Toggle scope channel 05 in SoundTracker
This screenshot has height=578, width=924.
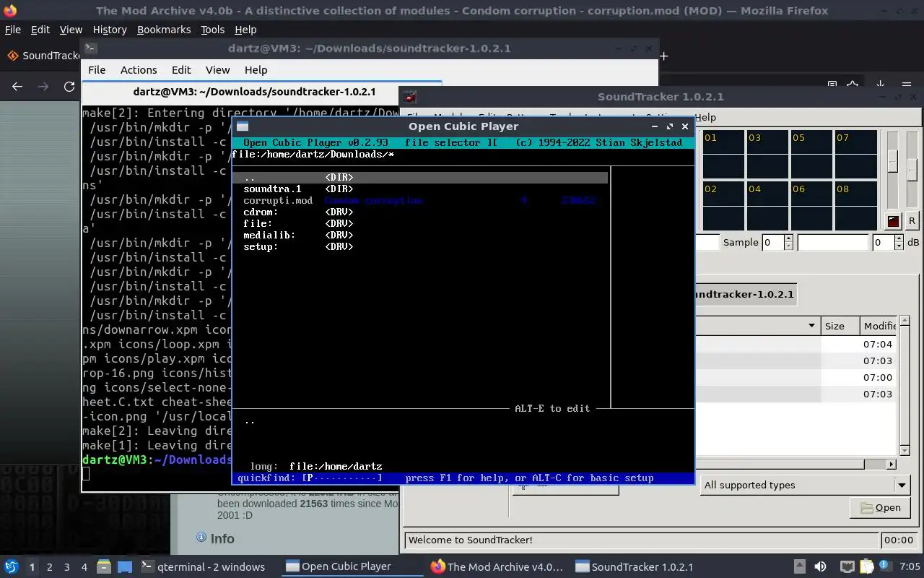[811, 155]
